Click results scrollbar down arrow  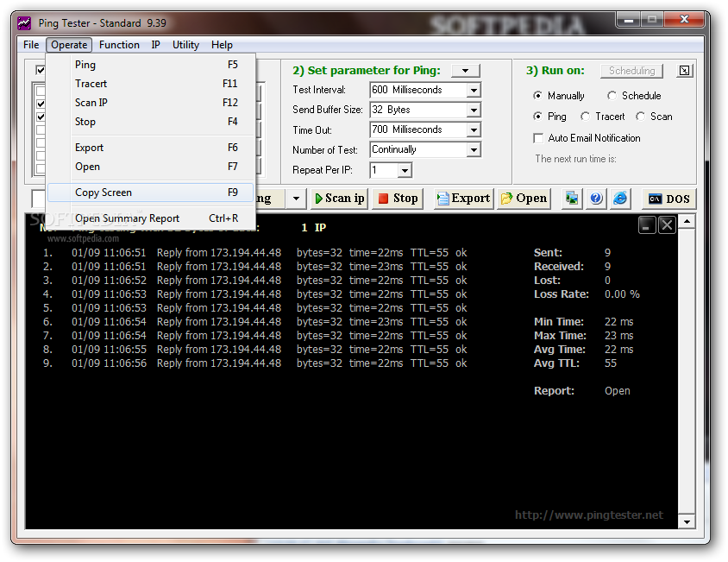pos(687,521)
